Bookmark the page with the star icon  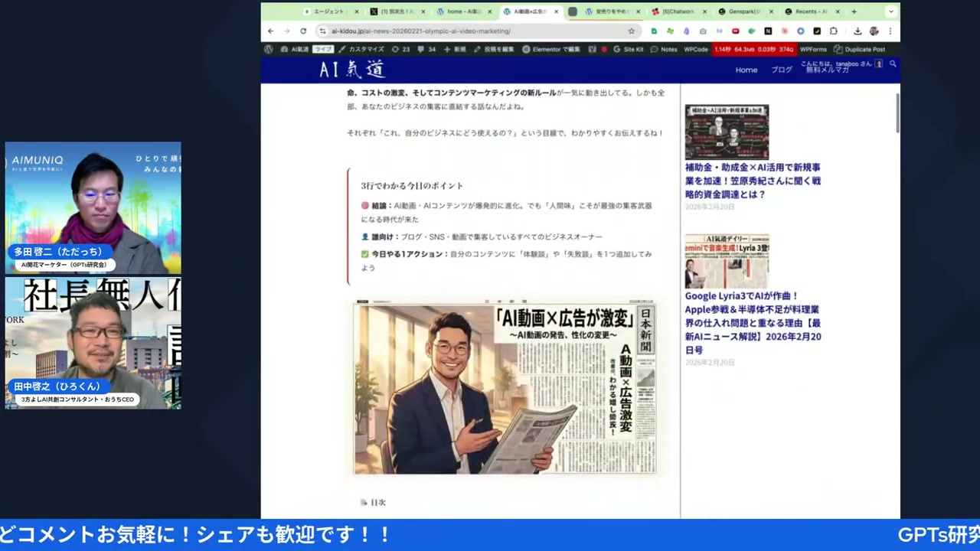point(631,31)
